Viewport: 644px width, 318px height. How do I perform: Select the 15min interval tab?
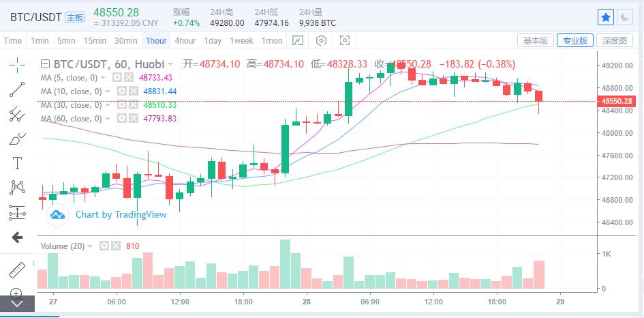(x=94, y=41)
